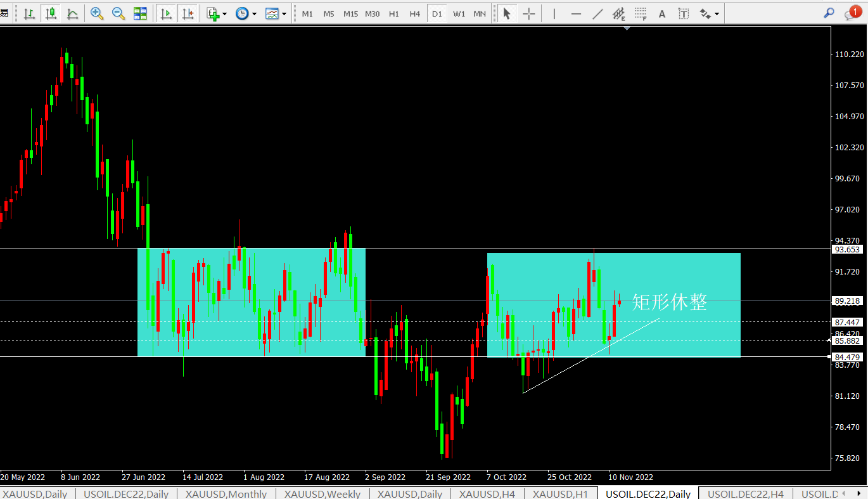
Task: Toggle chart shift icon
Action: tap(187, 13)
